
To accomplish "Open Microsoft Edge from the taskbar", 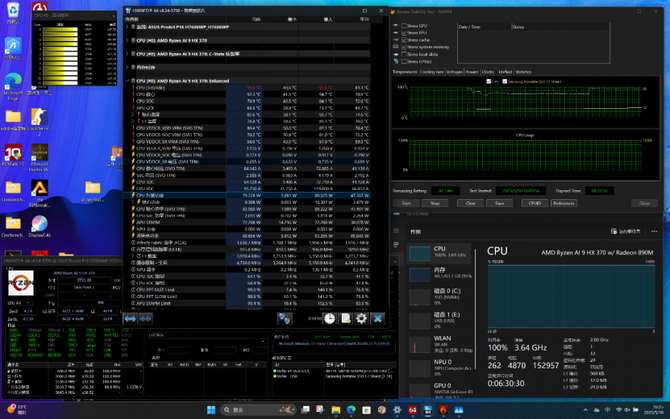I will coord(352,410).
